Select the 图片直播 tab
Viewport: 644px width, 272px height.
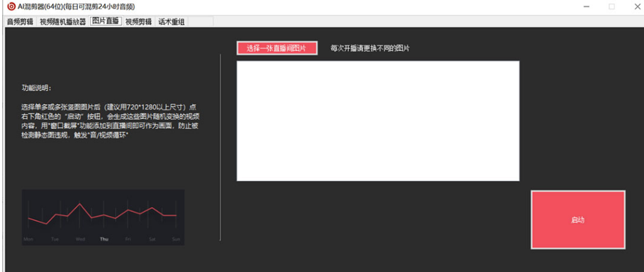[x=106, y=21]
